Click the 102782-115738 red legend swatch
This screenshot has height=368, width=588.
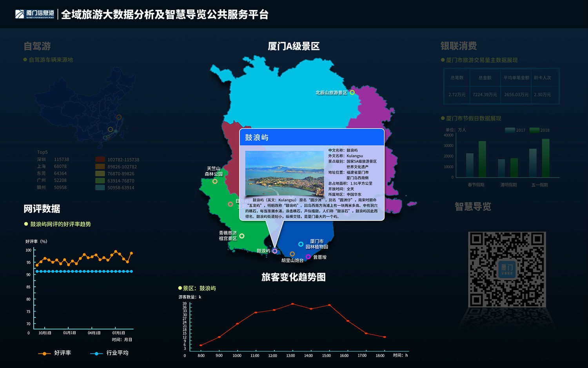[x=100, y=160]
